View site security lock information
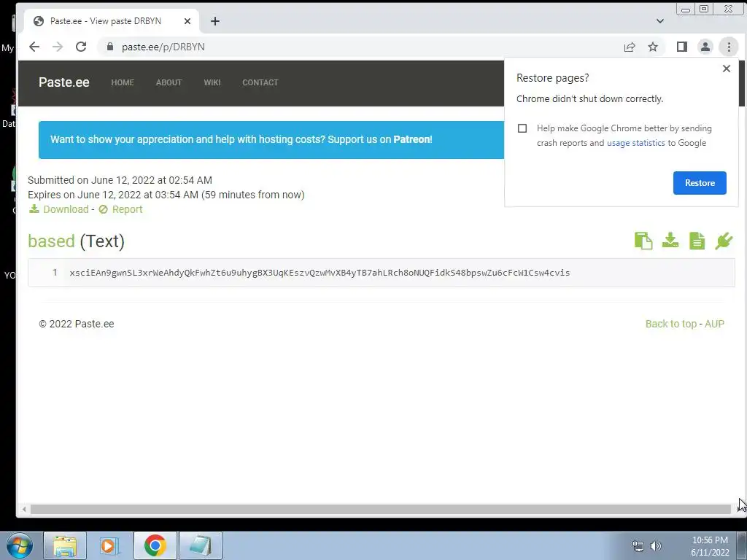The image size is (747, 560). [x=110, y=47]
